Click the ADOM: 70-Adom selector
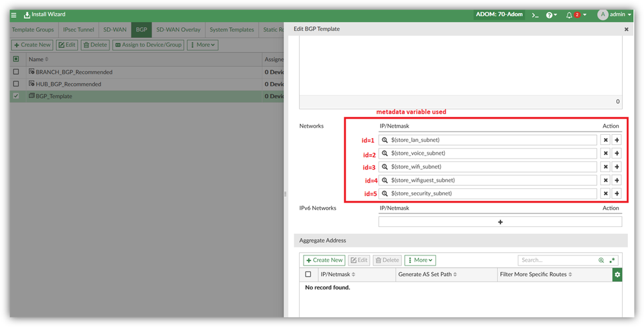The width and height of the screenshot is (644, 327). [499, 14]
